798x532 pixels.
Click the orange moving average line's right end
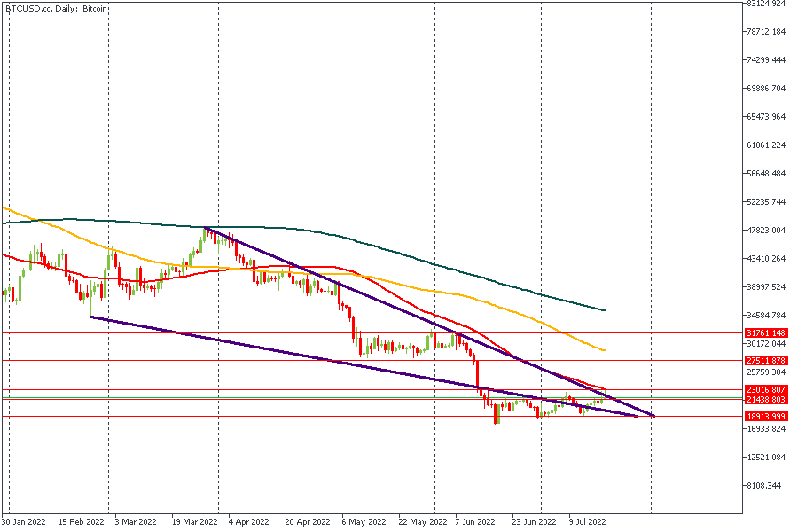(603, 349)
